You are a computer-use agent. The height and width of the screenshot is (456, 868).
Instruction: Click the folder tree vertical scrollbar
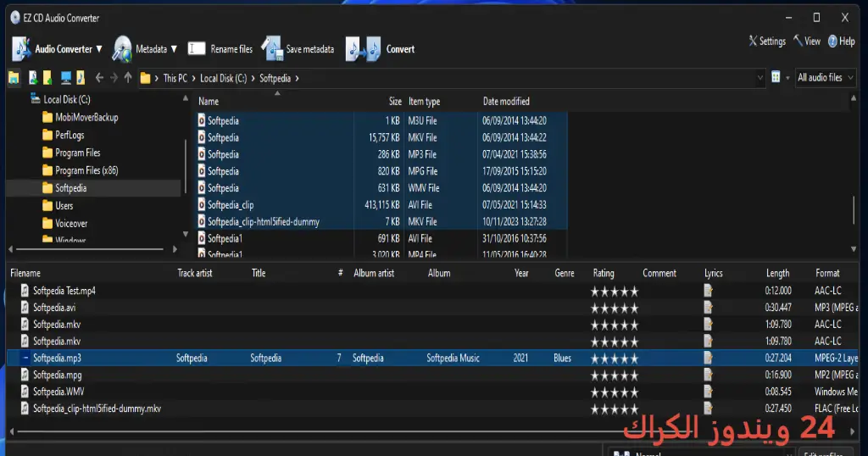pos(186,166)
